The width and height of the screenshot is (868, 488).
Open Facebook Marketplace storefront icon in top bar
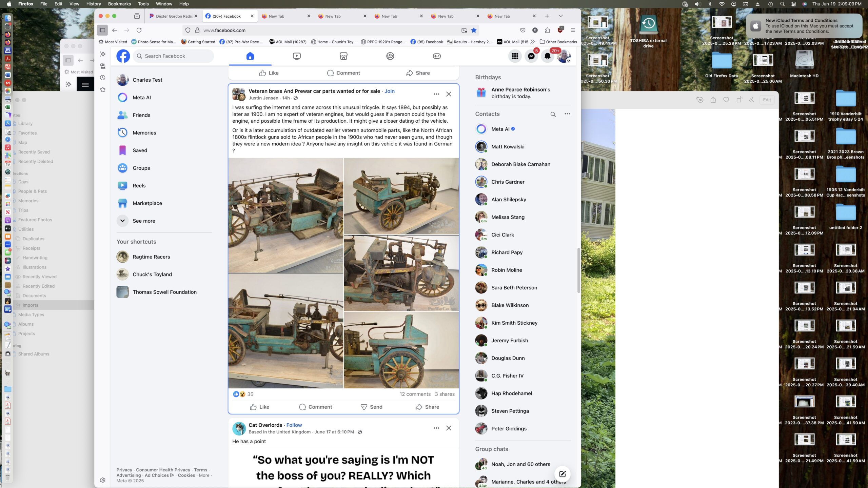click(x=343, y=56)
